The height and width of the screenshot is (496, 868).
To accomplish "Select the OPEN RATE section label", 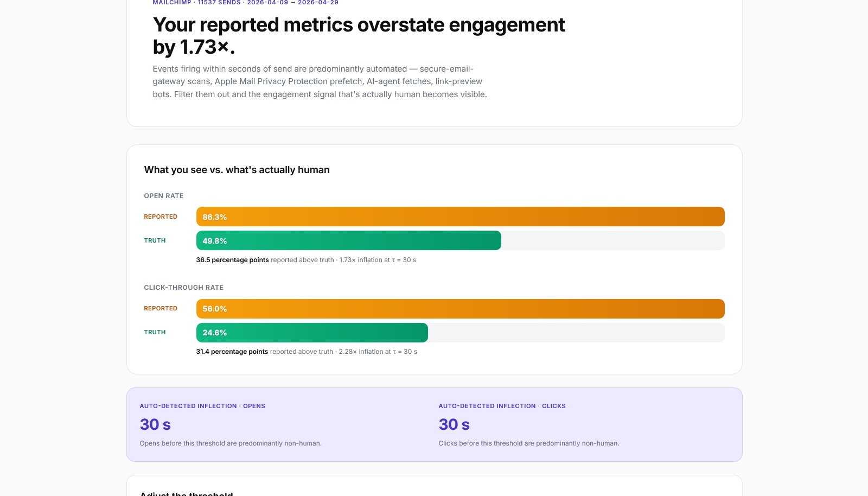I will pyautogui.click(x=163, y=195).
